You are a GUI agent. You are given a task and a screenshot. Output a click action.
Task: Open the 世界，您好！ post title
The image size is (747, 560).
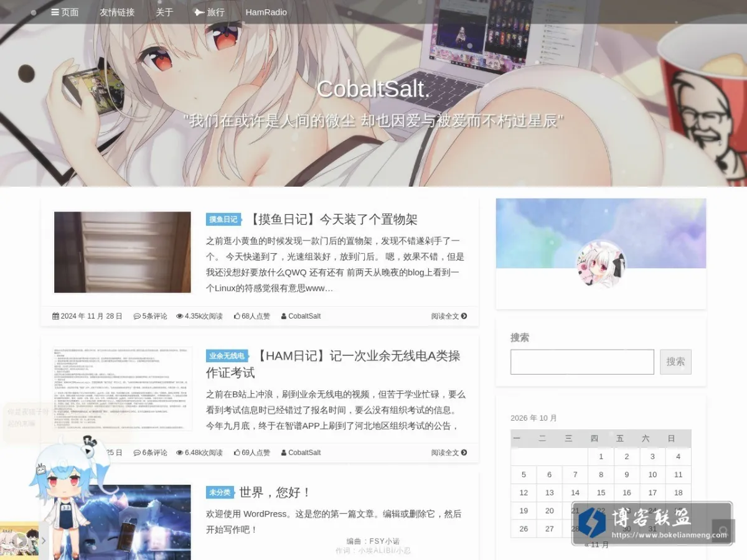(x=275, y=492)
